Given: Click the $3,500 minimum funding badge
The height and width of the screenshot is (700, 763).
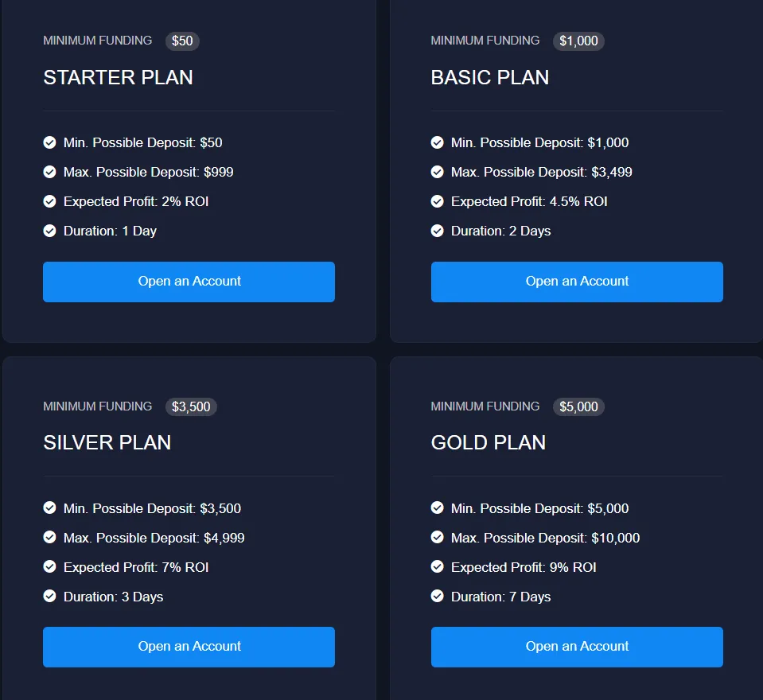Looking at the screenshot, I should tap(191, 406).
